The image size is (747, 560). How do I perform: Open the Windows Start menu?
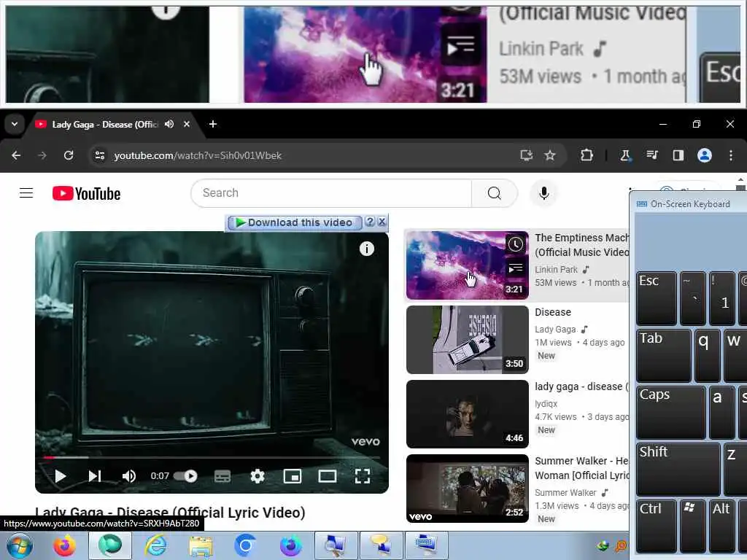click(x=19, y=545)
